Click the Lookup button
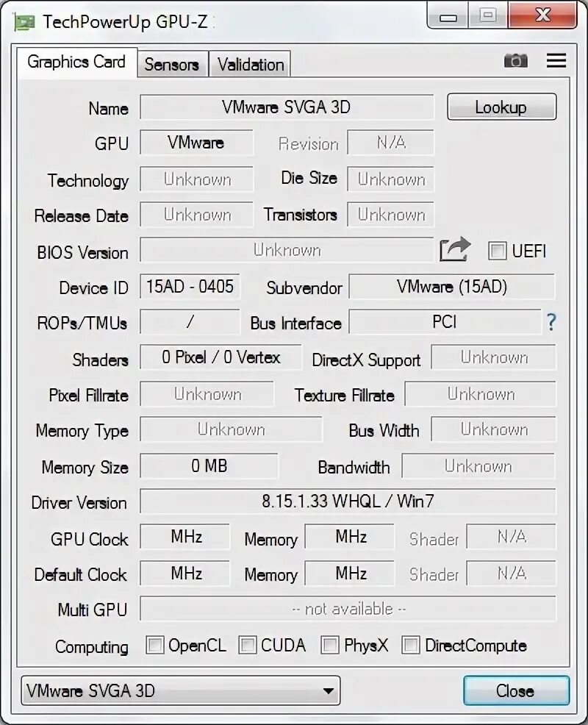The width and height of the screenshot is (588, 725). tap(501, 107)
